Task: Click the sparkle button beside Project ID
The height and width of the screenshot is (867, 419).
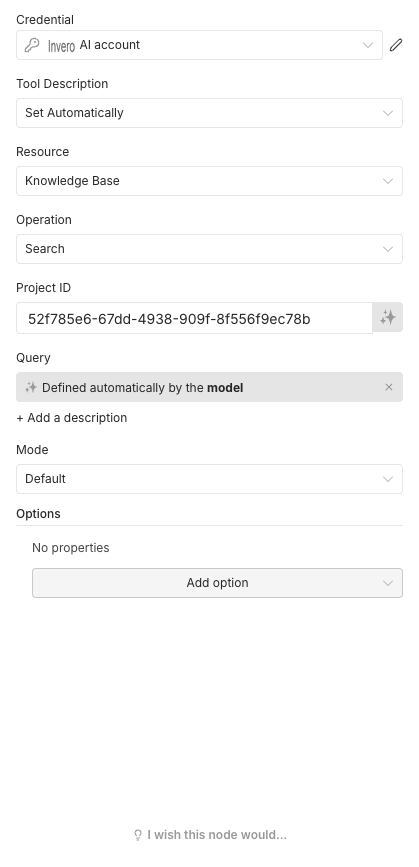Action: point(388,317)
